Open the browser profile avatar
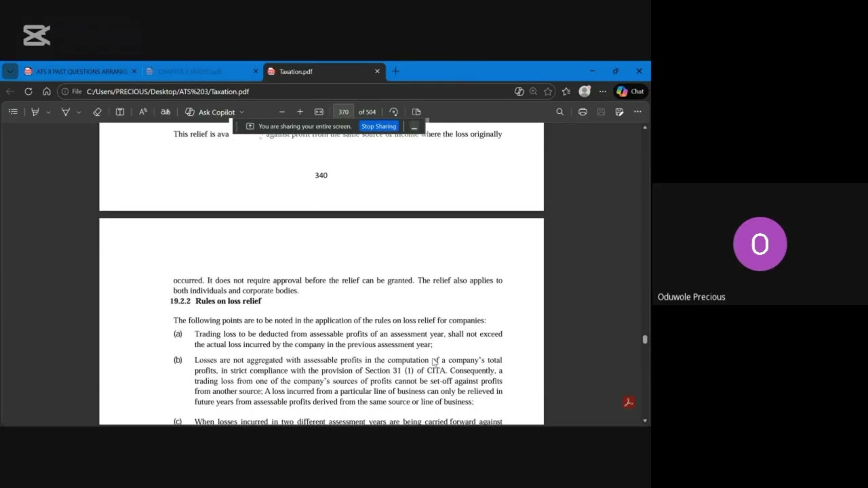This screenshot has width=868, height=488. (585, 91)
